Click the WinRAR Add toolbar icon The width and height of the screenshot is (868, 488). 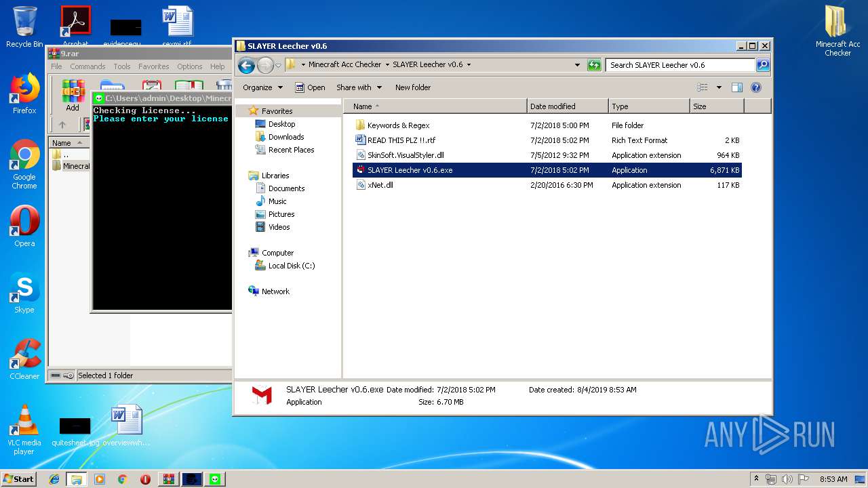point(73,96)
